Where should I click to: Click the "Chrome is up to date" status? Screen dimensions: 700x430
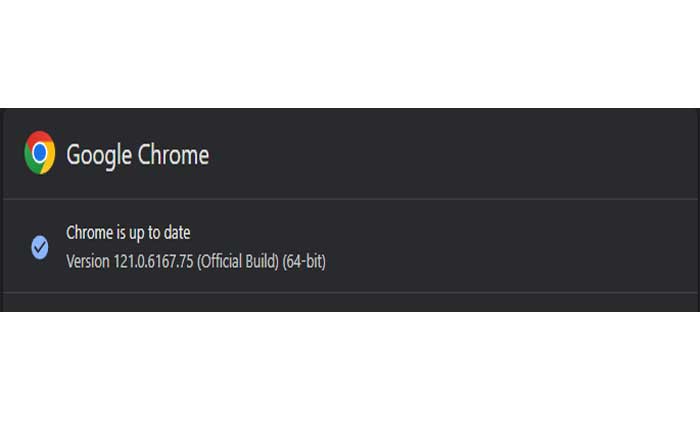[x=128, y=233]
